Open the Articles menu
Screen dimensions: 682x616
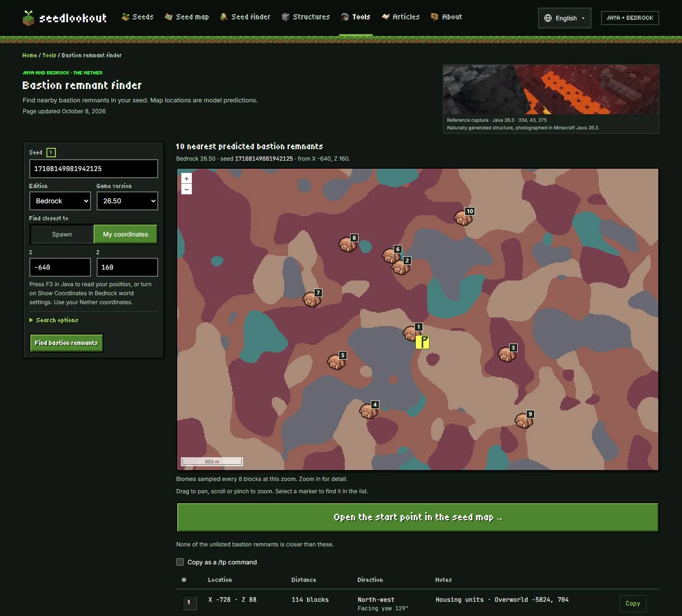(x=401, y=17)
